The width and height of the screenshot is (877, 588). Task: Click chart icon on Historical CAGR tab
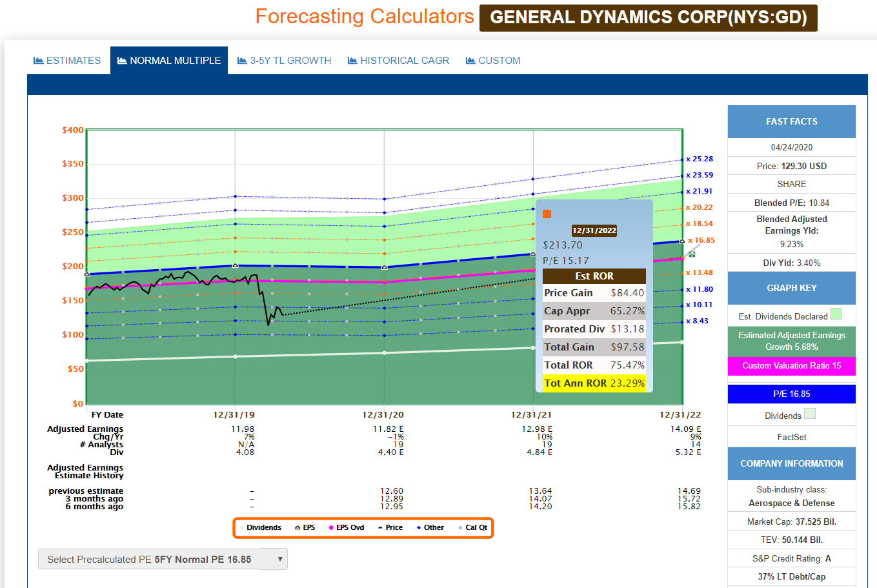[352, 61]
